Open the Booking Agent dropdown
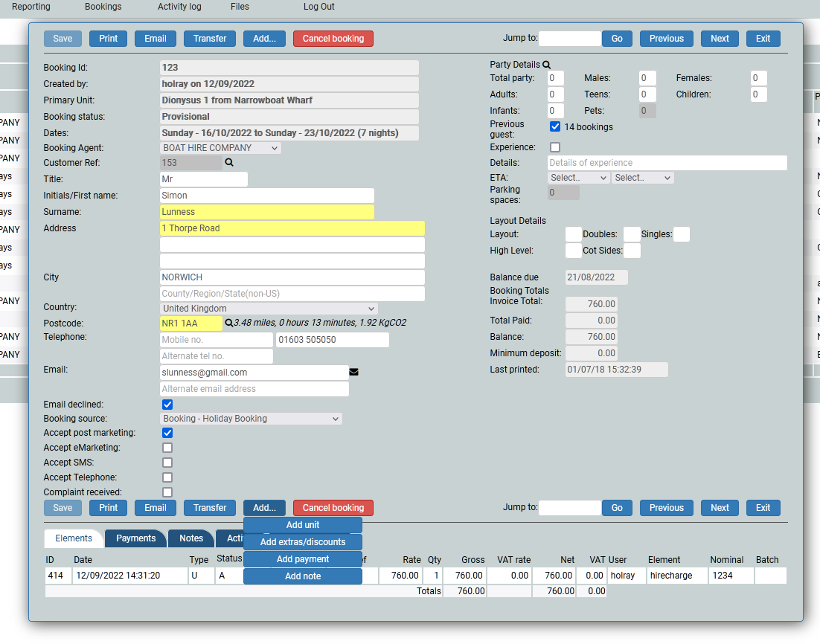 tap(221, 148)
